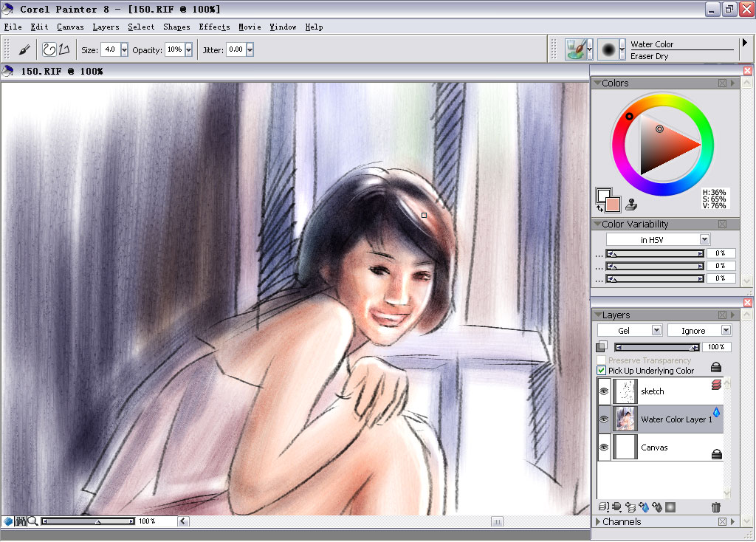Viewport: 756px width, 542px height.
Task: Open the Colors palette flyout menu arrow
Action: (x=733, y=83)
